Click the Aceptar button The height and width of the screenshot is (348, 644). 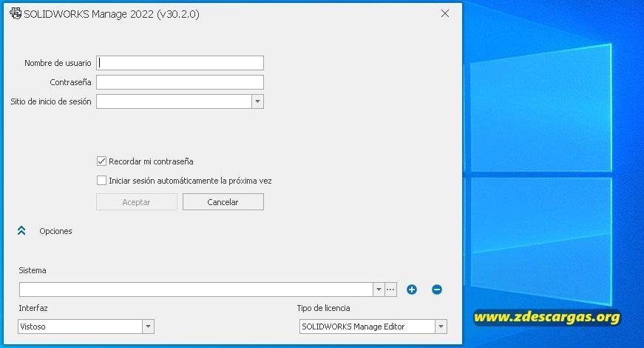coord(137,202)
